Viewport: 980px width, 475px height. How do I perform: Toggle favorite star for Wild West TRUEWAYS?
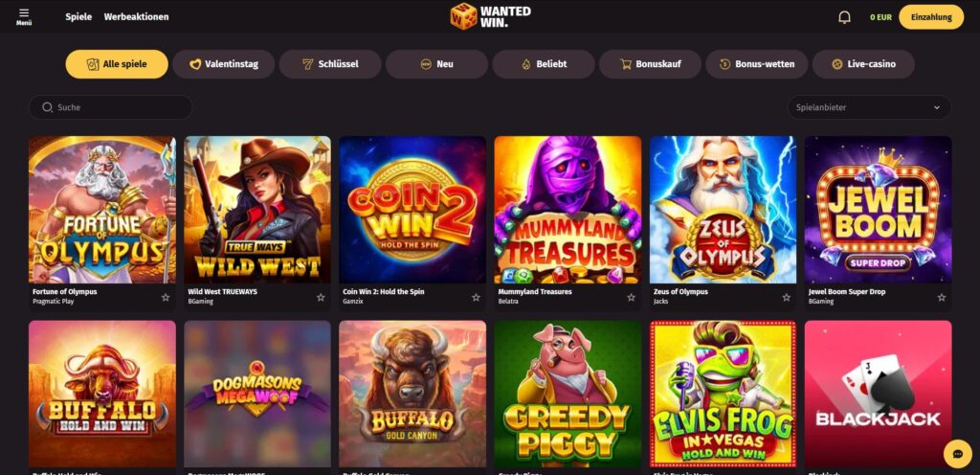[x=321, y=298]
